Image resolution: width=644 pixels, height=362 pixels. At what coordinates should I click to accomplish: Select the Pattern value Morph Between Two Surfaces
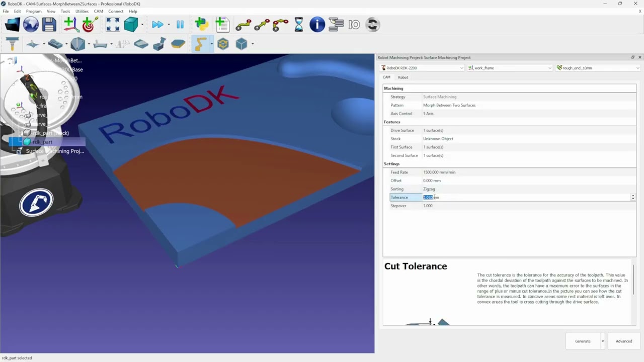point(449,106)
